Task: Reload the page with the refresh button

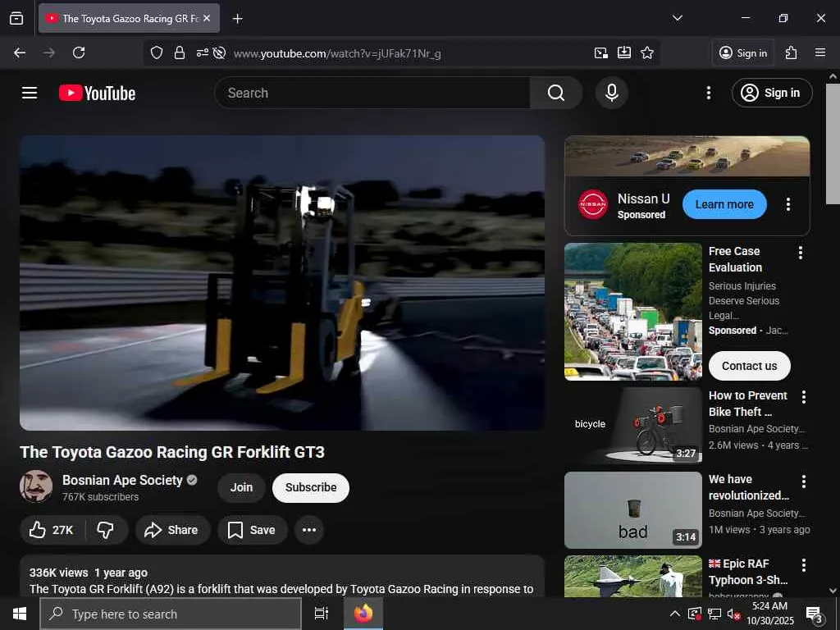Action: 79,52
